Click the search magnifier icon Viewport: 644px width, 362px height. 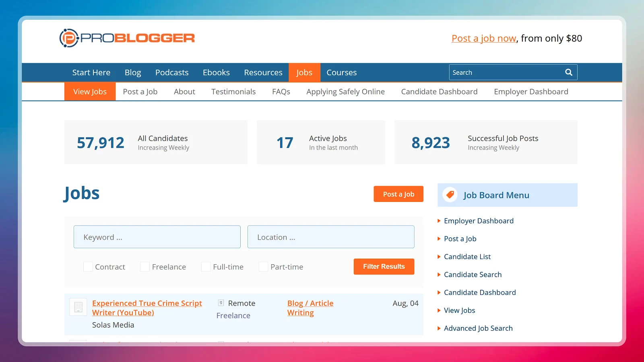coord(568,72)
